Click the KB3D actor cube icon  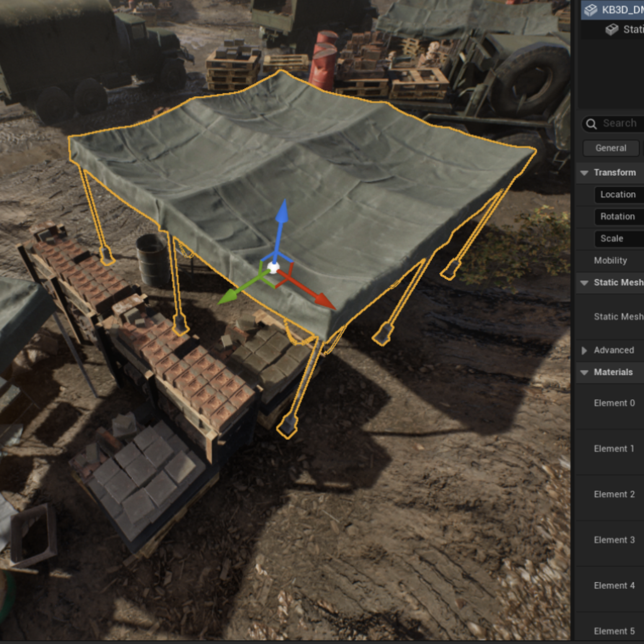pyautogui.click(x=591, y=10)
